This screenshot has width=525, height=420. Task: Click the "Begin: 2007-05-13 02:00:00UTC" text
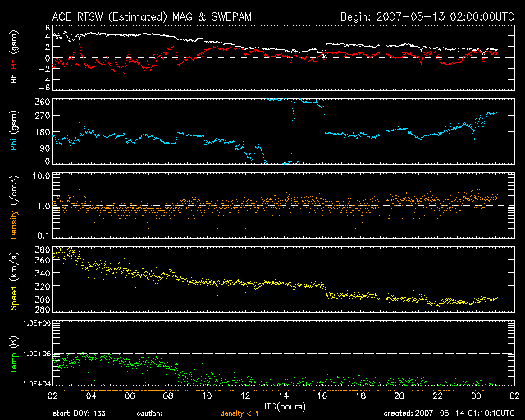pos(427,16)
